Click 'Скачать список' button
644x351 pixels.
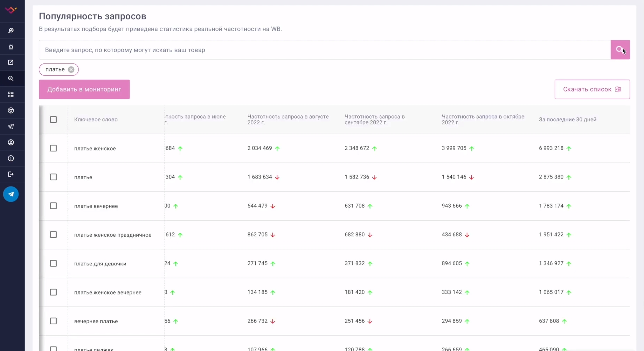592,89
